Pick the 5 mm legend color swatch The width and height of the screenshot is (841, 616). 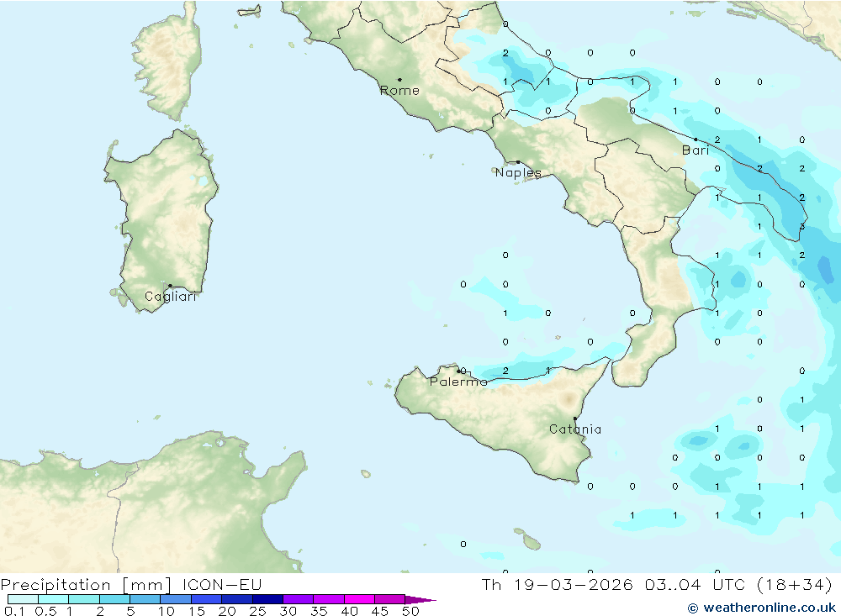[x=145, y=599]
